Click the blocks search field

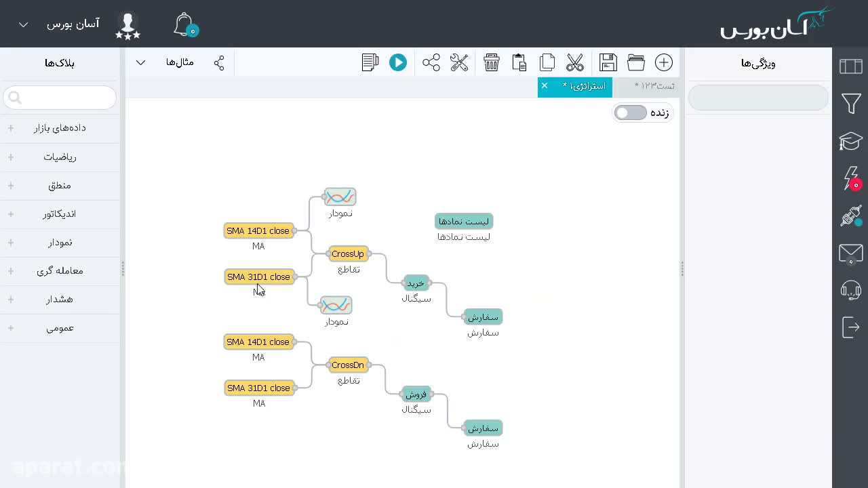pos(60,98)
